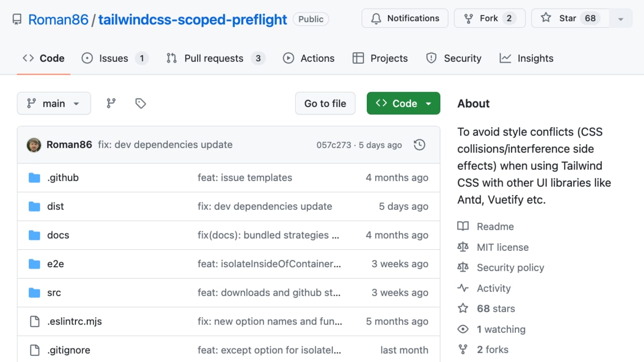This screenshot has width=644, height=362.
Task: Click Roman86's avatar in the commit row
Action: (34, 145)
